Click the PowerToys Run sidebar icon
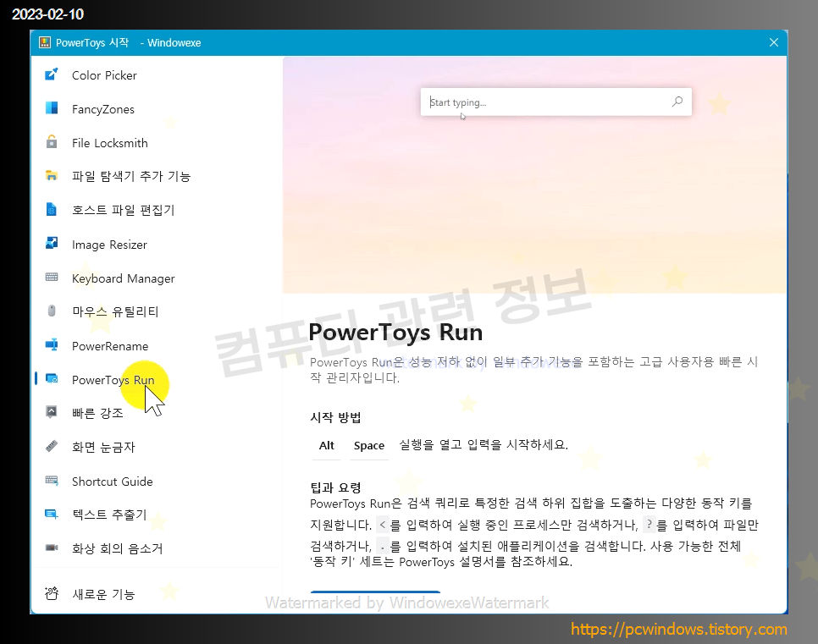The height and width of the screenshot is (644, 818). click(x=51, y=379)
